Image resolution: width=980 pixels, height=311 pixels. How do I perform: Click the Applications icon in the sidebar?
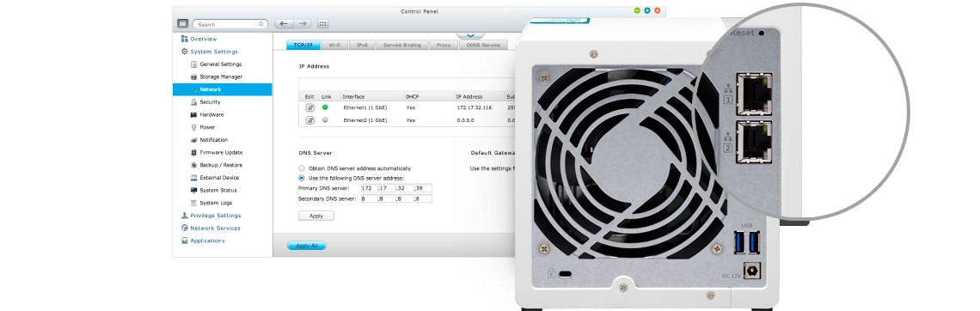tap(184, 241)
